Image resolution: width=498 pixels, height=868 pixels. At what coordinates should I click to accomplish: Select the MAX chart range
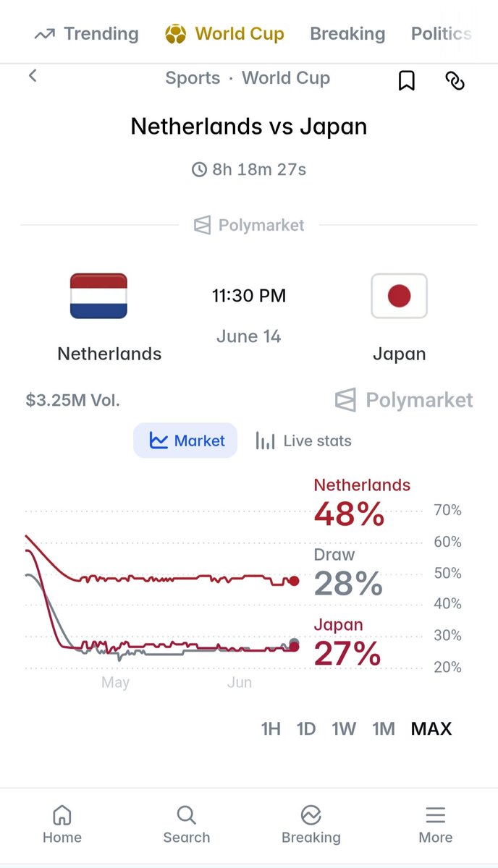(431, 728)
